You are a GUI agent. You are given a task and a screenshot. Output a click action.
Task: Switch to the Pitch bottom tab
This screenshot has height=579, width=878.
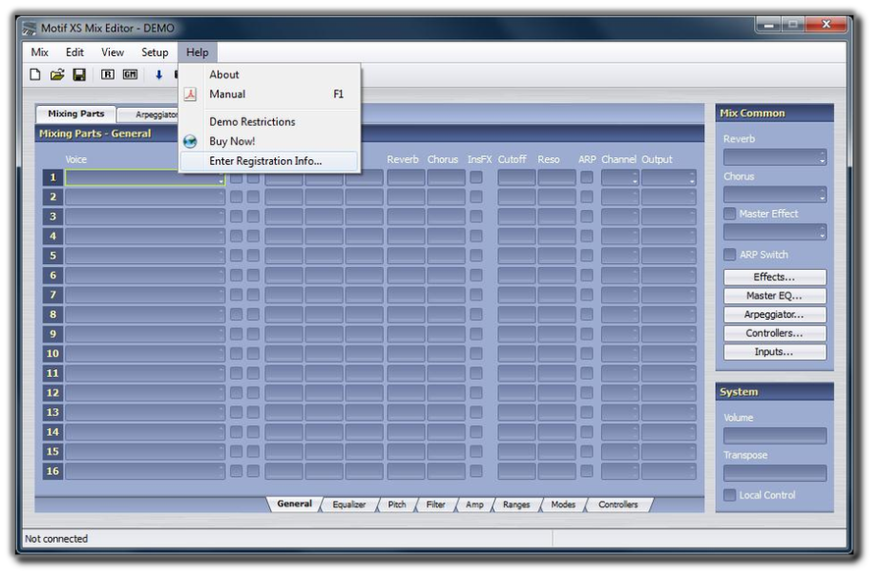pos(397,505)
